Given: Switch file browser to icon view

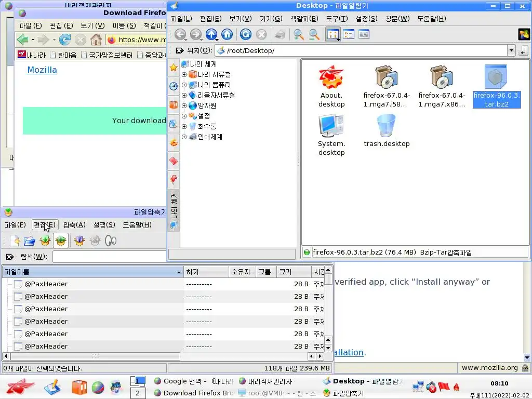Looking at the screenshot, I should point(333,34).
